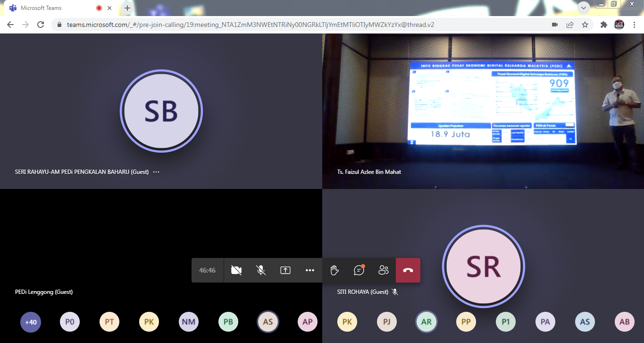This screenshot has height=343, width=644.
Task: Expand the +40 additional participants bubble
Action: coord(31,322)
